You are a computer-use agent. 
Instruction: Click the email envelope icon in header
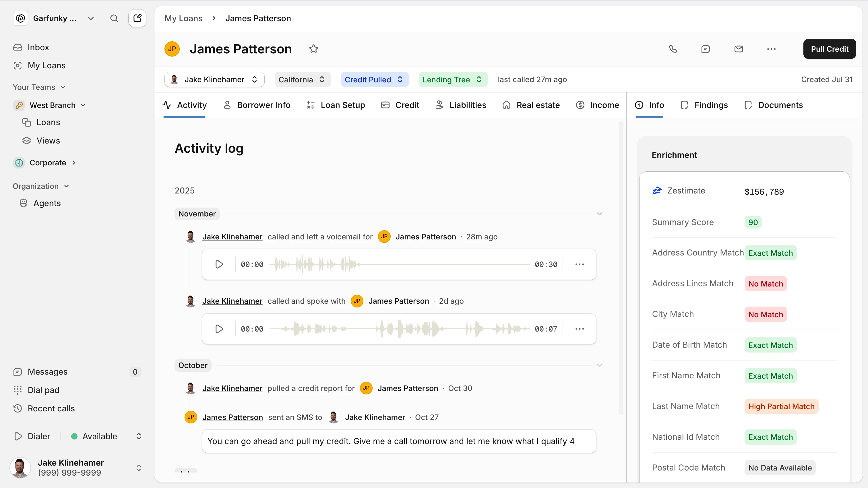(x=738, y=49)
